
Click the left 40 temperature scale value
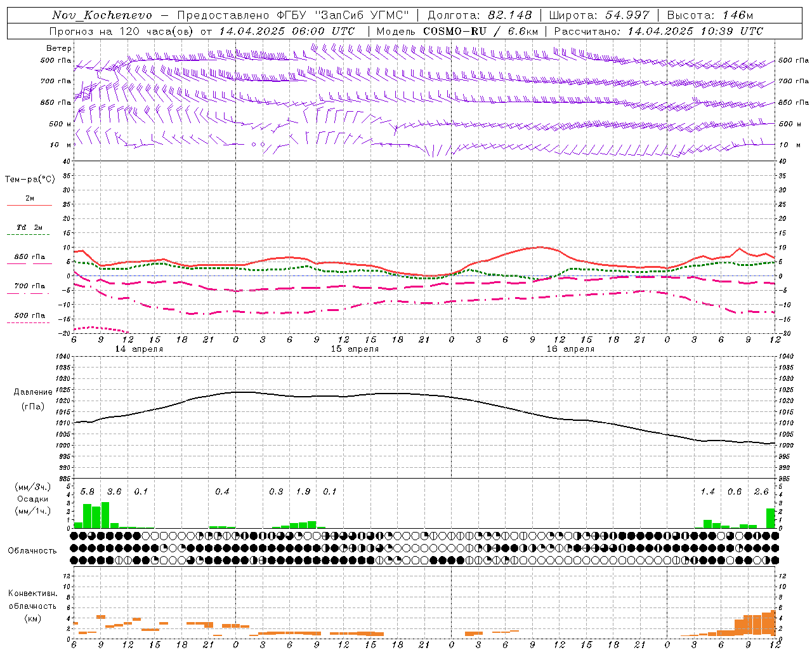67,161
